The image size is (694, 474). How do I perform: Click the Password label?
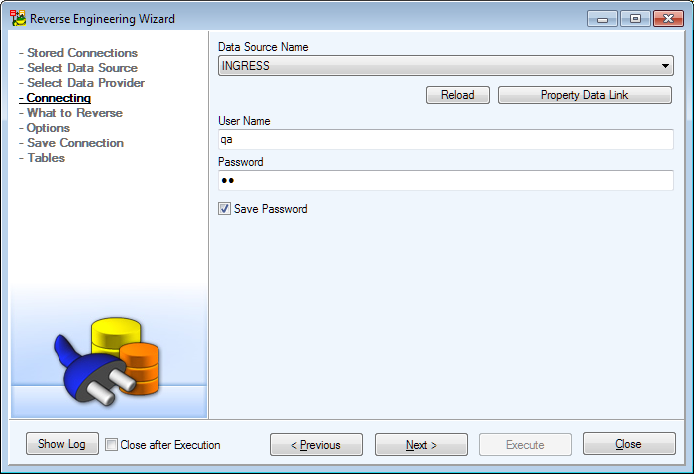240,162
